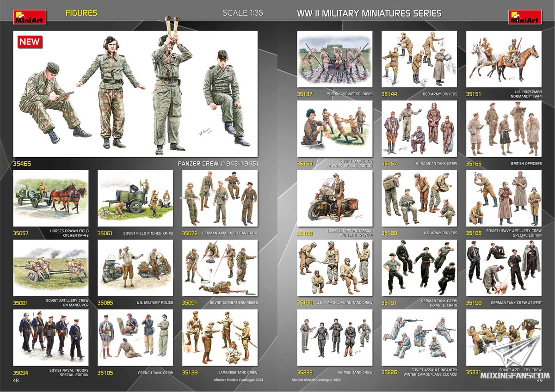View the Soviet Assault Infantry winter camouflage image
The width and height of the screenshot is (555, 392).
(419, 338)
